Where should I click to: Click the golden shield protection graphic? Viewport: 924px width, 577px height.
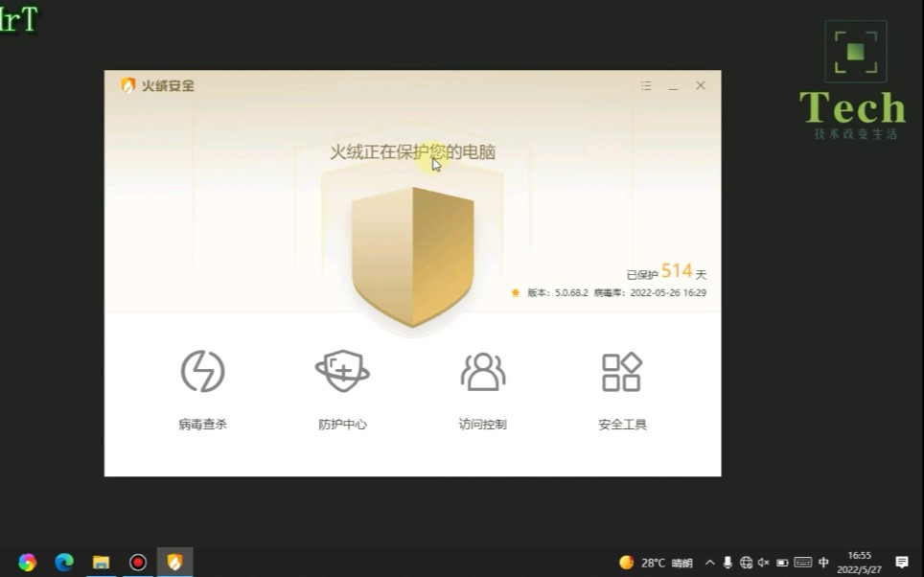coord(412,254)
